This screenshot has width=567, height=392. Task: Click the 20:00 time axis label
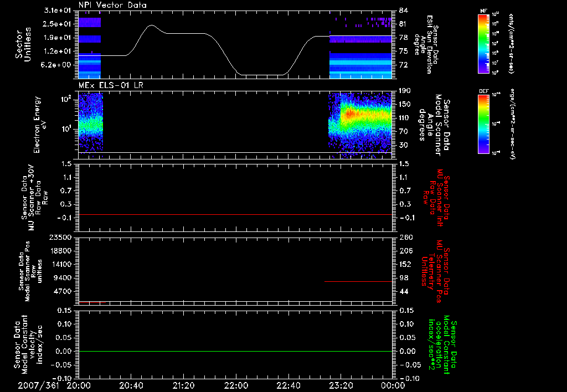pyautogui.click(x=79, y=385)
